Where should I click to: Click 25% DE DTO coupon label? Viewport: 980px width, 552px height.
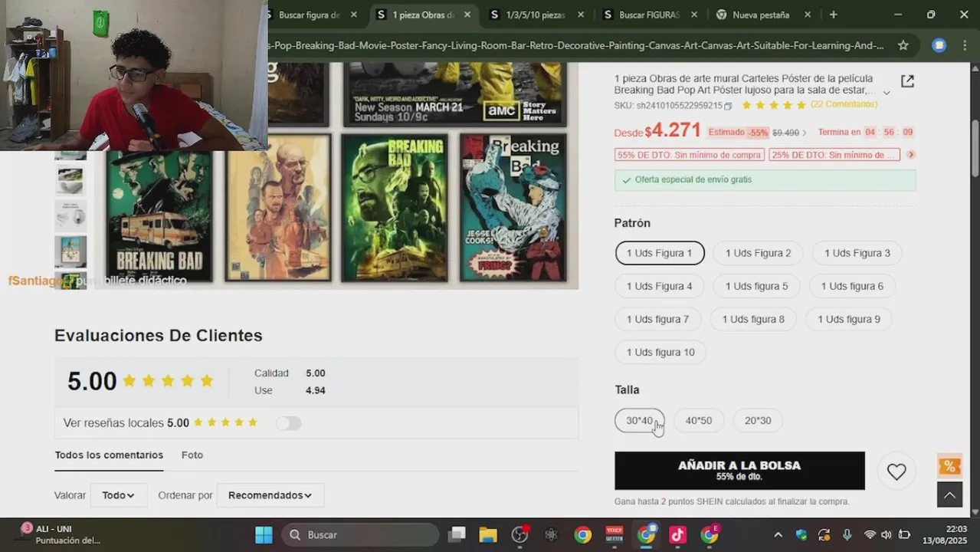tap(834, 155)
